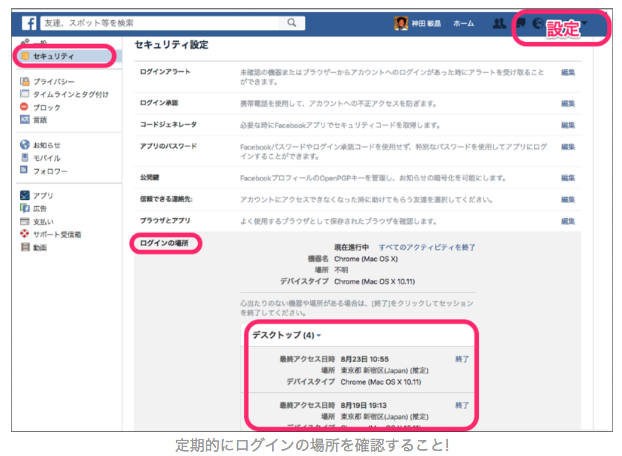Image resolution: width=622 pixels, height=456 pixels.
Task: Click the mobile phone icon in sidebar
Action: 25,157
